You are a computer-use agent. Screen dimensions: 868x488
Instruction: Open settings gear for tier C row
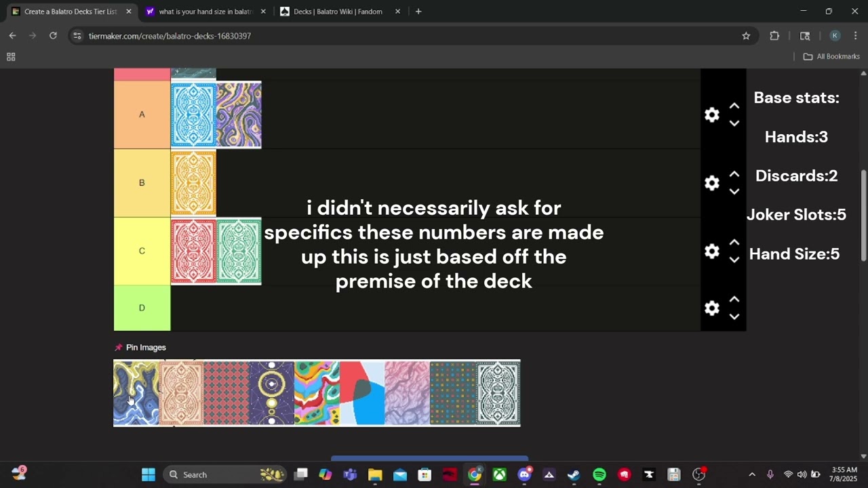pyautogui.click(x=711, y=251)
